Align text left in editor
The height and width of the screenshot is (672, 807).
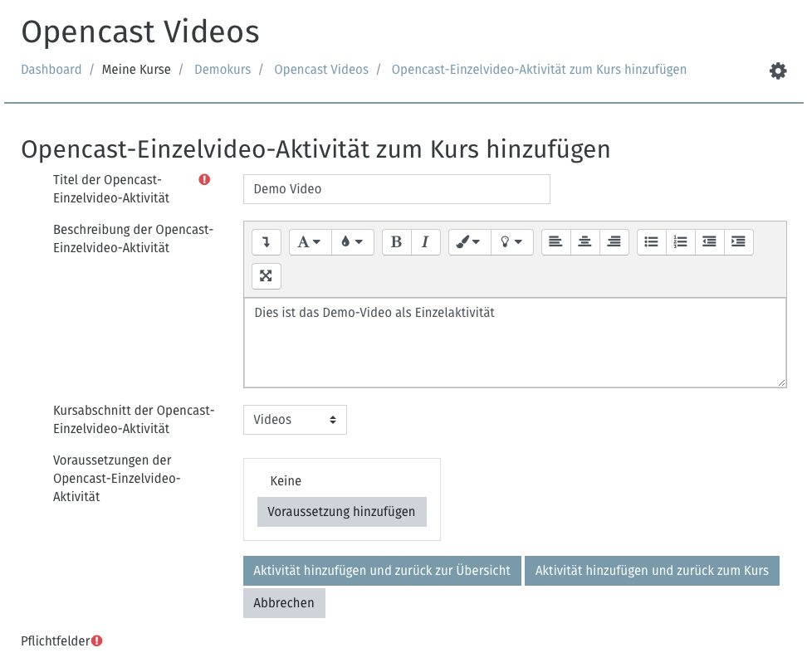click(x=555, y=241)
